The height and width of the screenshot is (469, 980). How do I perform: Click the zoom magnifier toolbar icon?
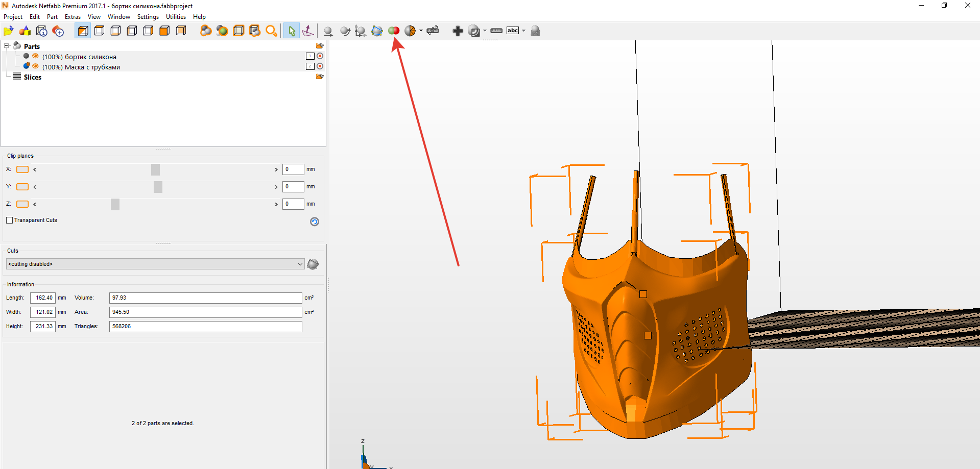[x=271, y=31]
